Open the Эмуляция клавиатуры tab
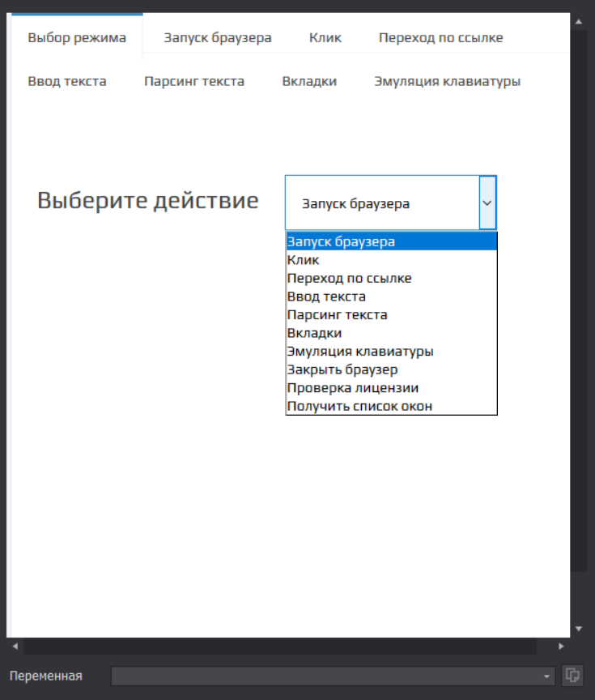 pos(447,81)
